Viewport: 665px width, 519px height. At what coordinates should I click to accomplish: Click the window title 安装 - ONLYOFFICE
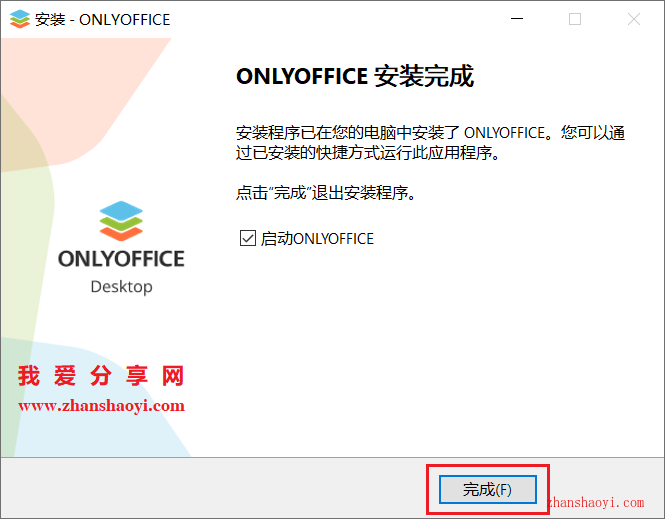(x=102, y=20)
